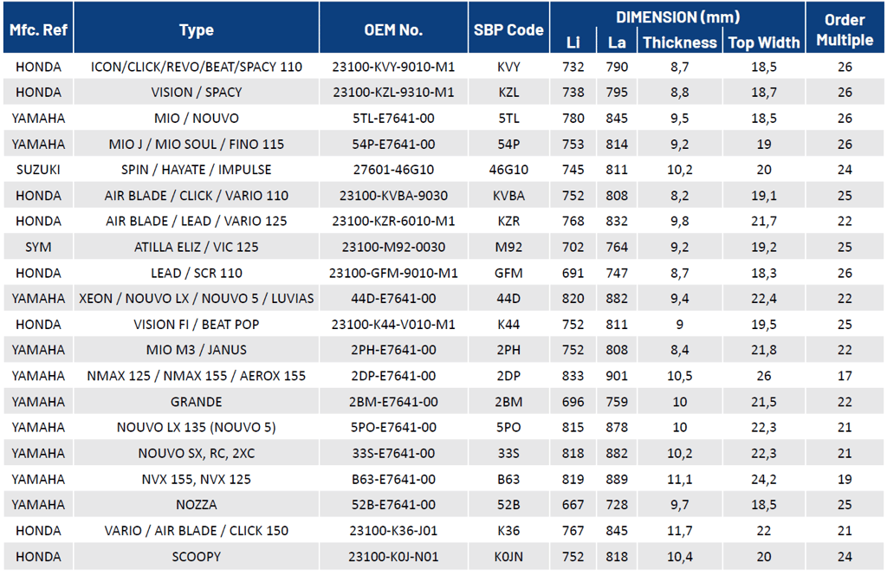
Task: Select the SBP code B63 cell
Action: pyautogui.click(x=508, y=480)
